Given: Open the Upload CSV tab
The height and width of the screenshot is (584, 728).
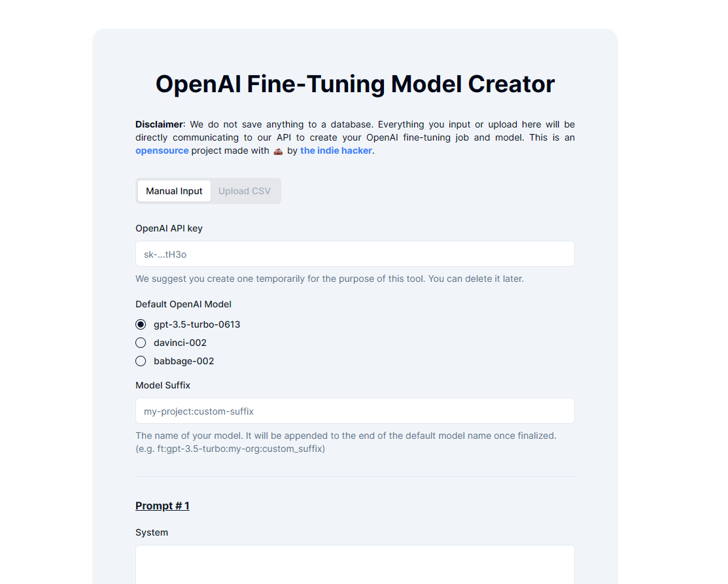Looking at the screenshot, I should [244, 191].
